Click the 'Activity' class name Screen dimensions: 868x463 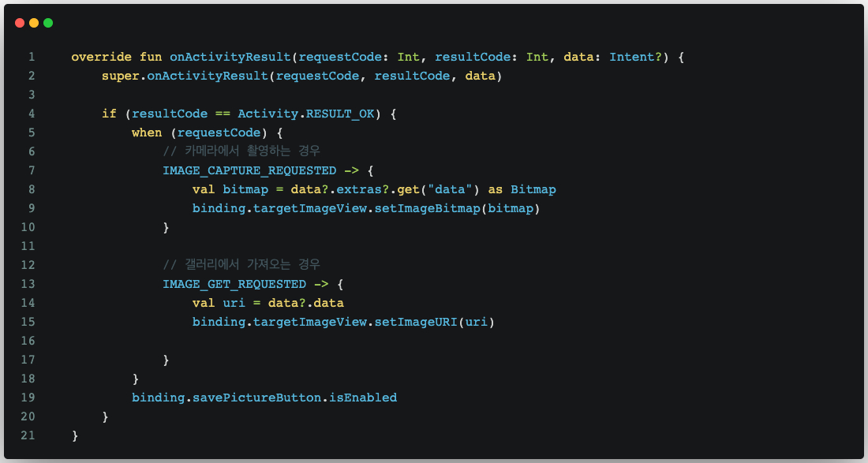pos(268,114)
